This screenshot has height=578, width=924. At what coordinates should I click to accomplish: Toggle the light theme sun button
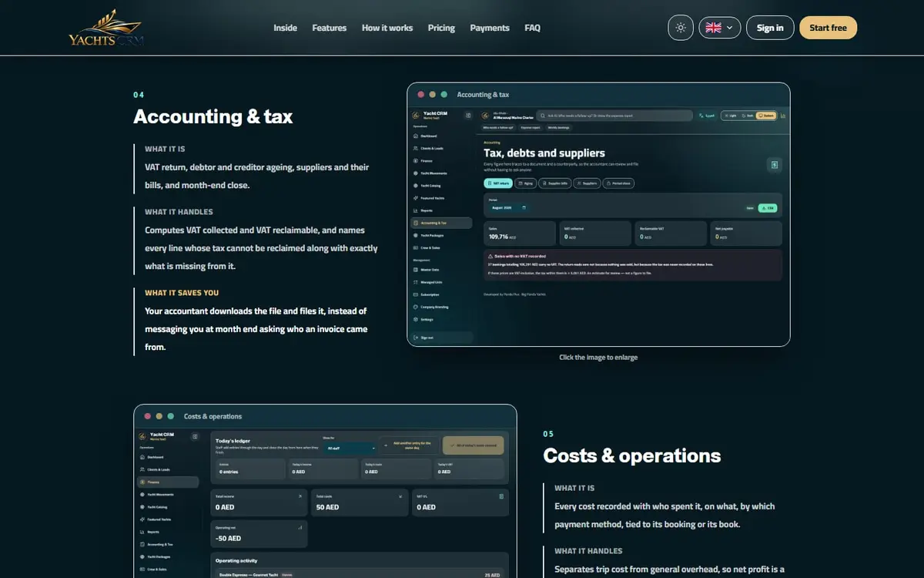pyautogui.click(x=681, y=28)
